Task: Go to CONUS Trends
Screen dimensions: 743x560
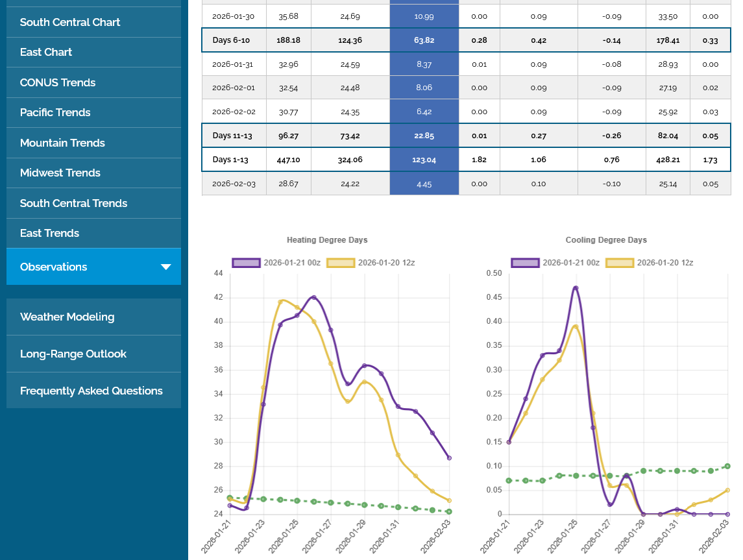Action: tap(58, 82)
